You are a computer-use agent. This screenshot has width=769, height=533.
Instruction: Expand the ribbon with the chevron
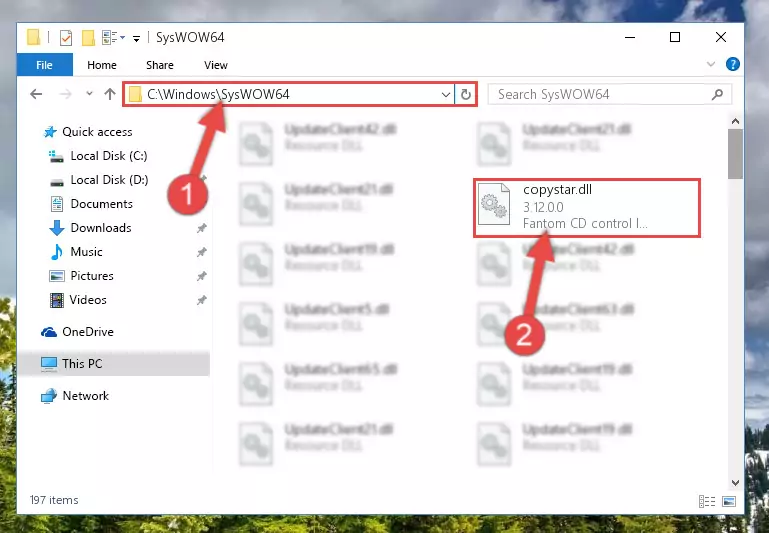click(711, 64)
